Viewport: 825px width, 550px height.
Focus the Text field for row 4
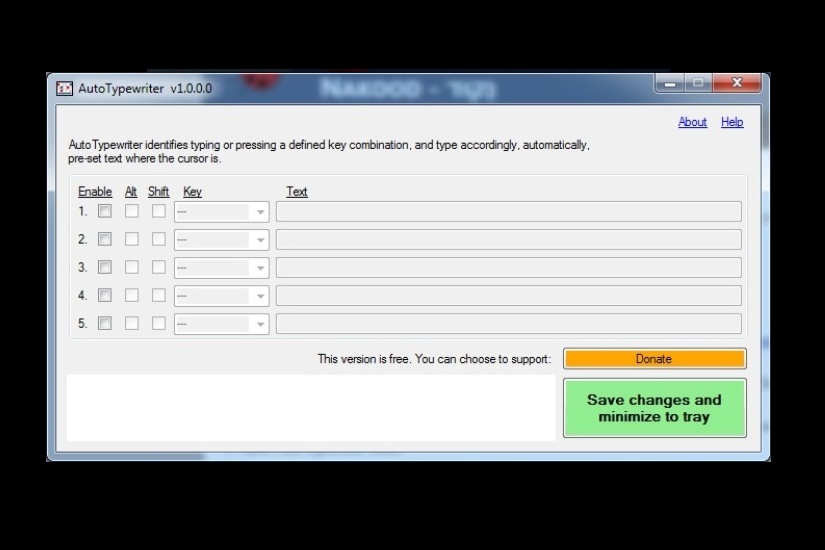(x=509, y=295)
